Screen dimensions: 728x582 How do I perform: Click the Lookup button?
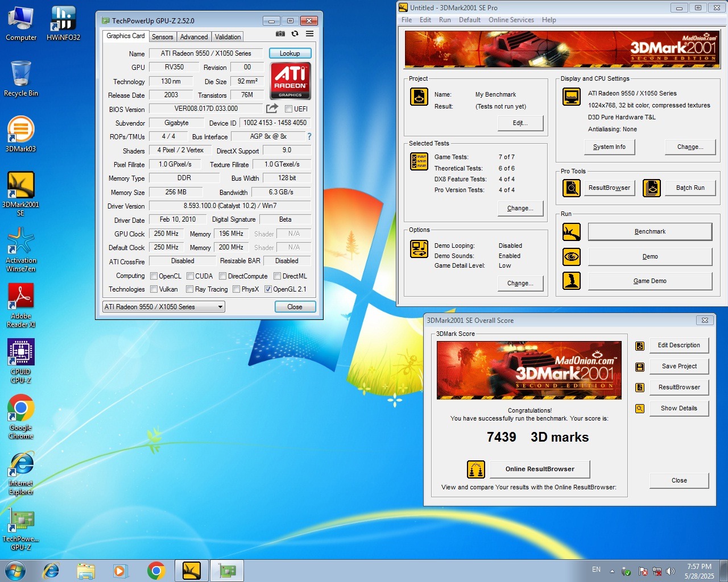point(289,53)
